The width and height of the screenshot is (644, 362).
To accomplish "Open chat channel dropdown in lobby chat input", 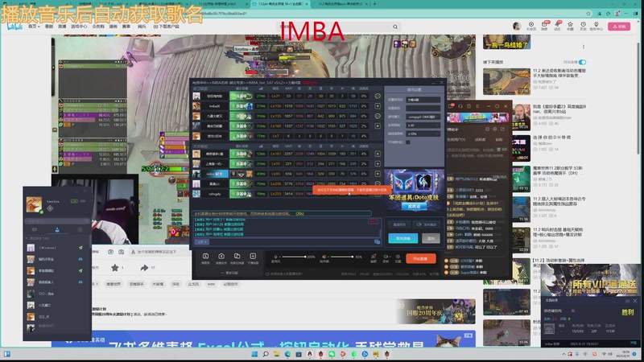I will point(202,242).
